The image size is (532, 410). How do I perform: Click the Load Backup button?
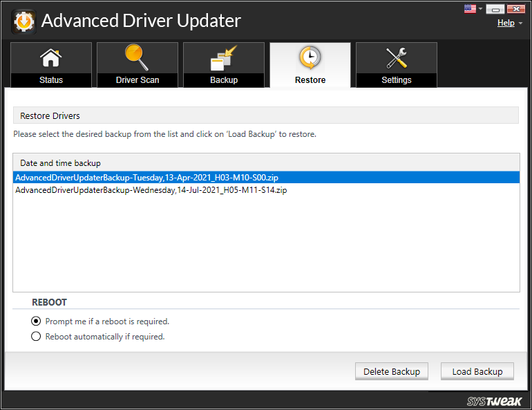pyautogui.click(x=477, y=372)
